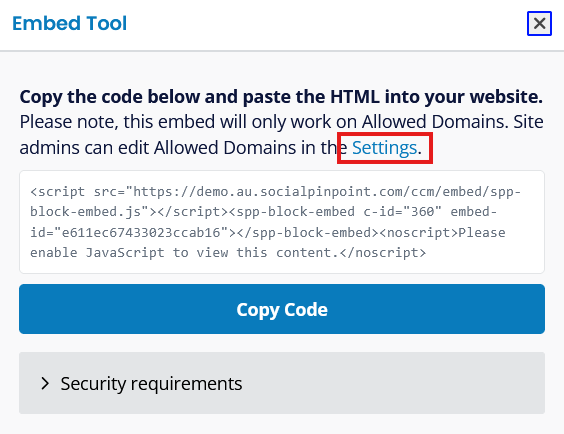
Task: Click the word "Code" on blue button
Action: coord(306,310)
